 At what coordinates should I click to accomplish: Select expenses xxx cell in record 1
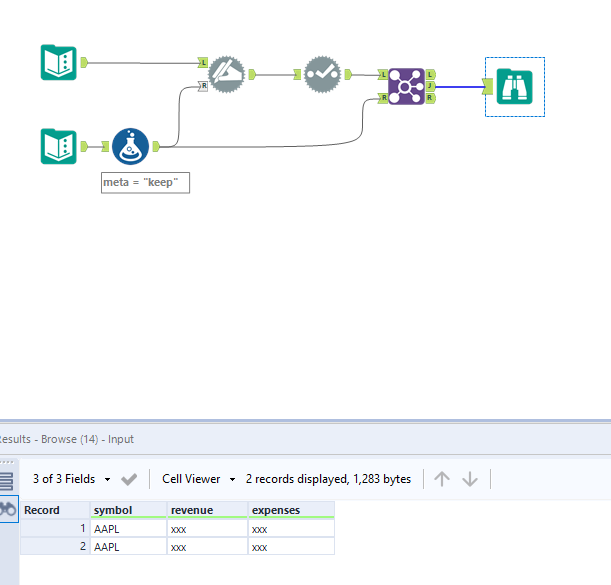click(x=291, y=529)
